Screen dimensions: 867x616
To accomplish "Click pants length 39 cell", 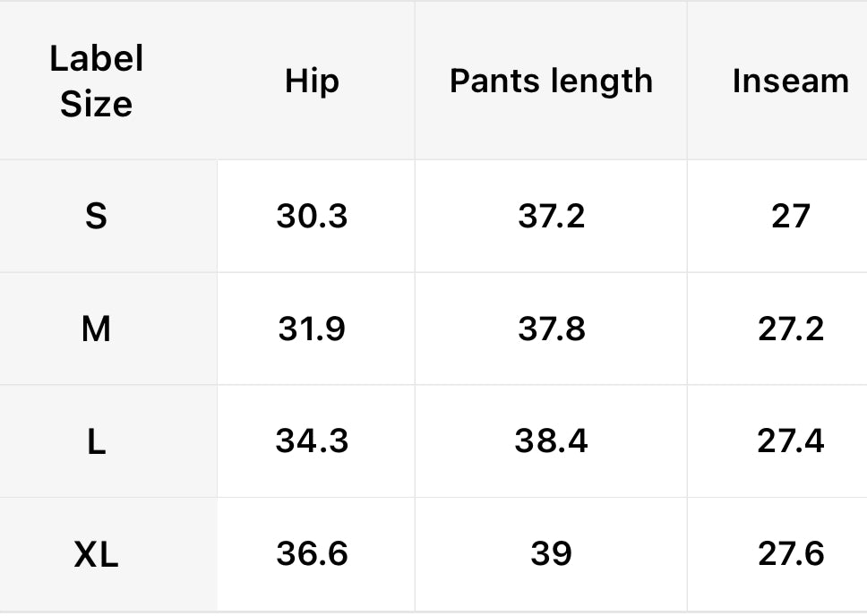I will [551, 554].
